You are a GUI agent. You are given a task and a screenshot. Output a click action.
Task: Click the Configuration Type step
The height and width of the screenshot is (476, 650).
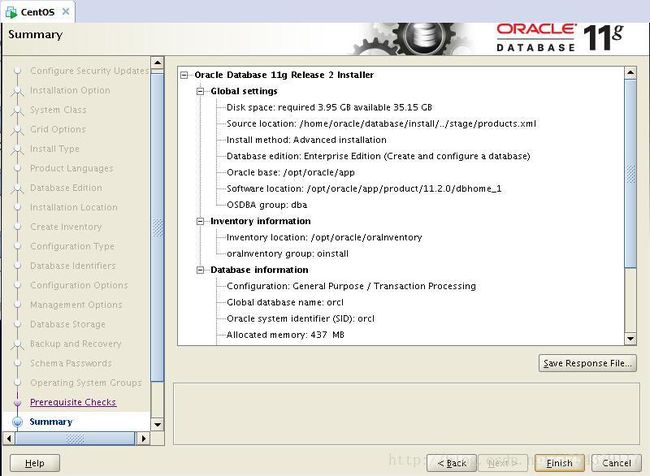tap(72, 246)
